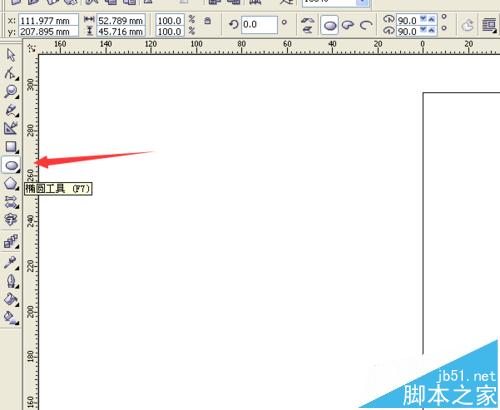Image resolution: width=500 pixels, height=410 pixels.
Task: Select the Shape tool
Action: pyautogui.click(x=11, y=73)
